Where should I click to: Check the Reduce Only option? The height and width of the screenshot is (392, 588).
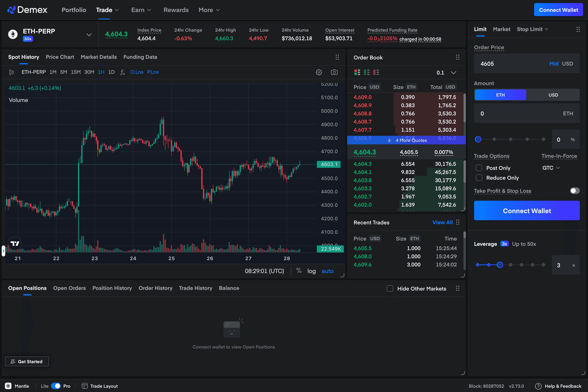point(479,178)
